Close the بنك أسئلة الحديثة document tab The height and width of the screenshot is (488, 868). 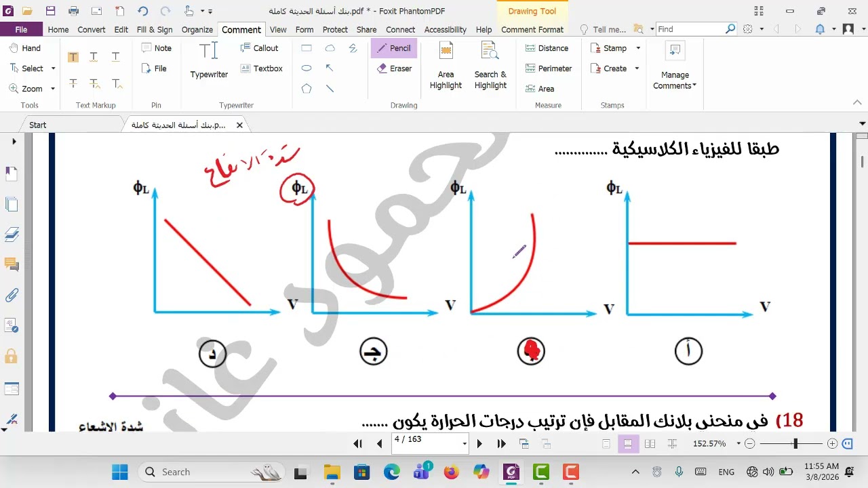coord(239,125)
